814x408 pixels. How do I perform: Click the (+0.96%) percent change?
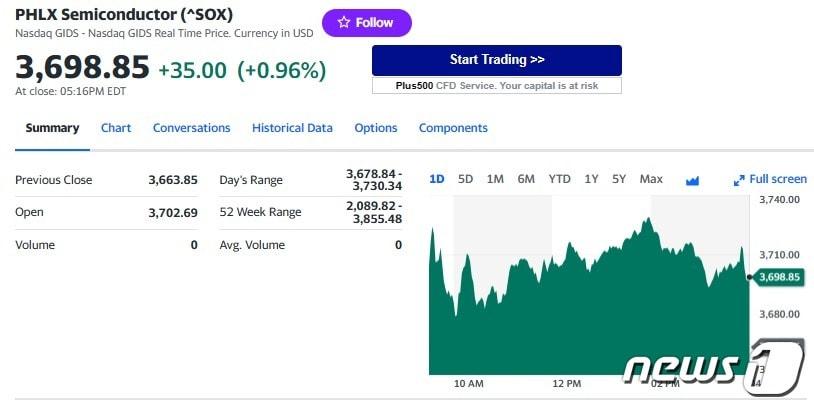tap(281, 71)
